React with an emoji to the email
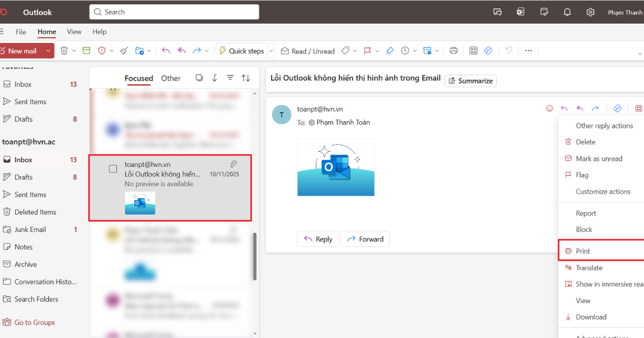Screen dimensions: 644x338 [549, 108]
